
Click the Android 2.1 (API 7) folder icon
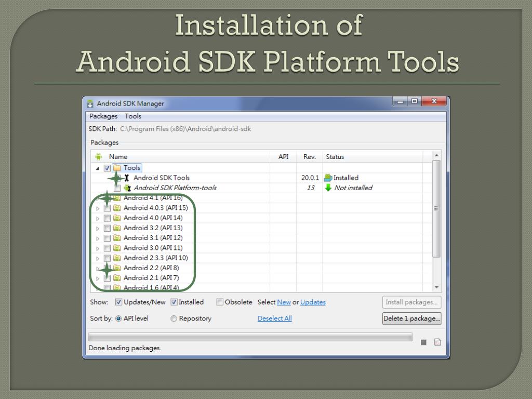(x=117, y=278)
